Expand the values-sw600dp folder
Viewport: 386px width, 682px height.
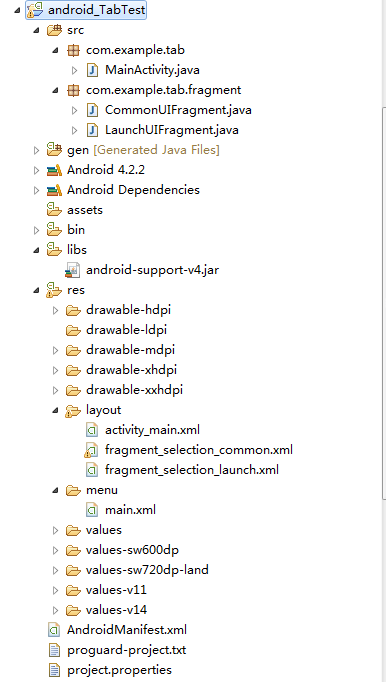(55, 550)
